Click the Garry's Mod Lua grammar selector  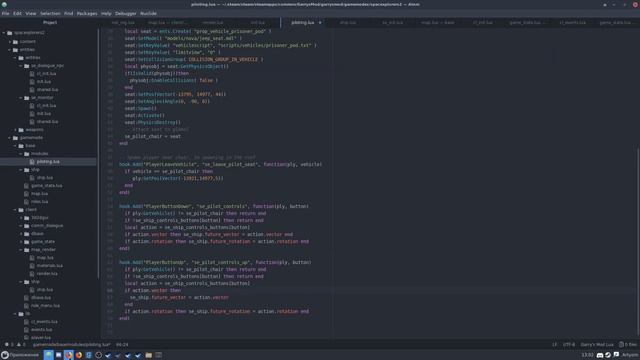pyautogui.click(x=597, y=344)
